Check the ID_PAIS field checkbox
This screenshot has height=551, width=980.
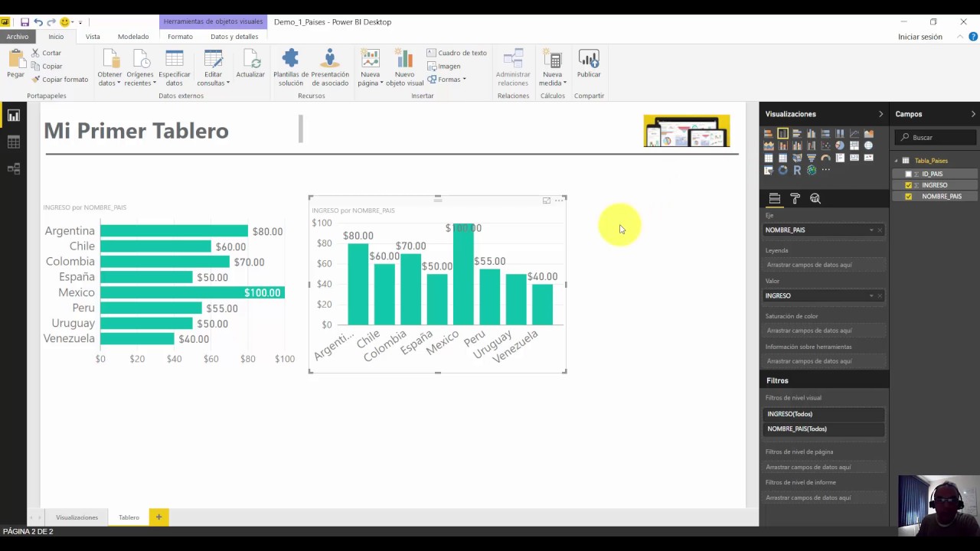pos(909,174)
